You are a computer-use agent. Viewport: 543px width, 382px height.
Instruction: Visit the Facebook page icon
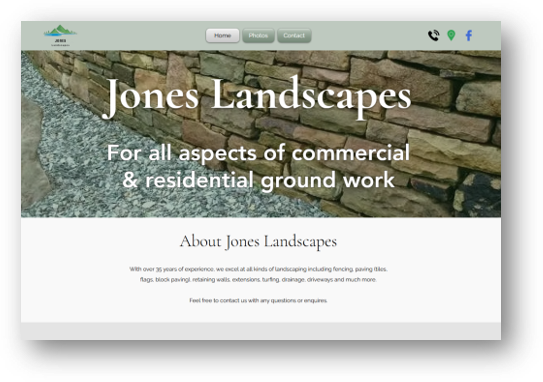tap(469, 35)
